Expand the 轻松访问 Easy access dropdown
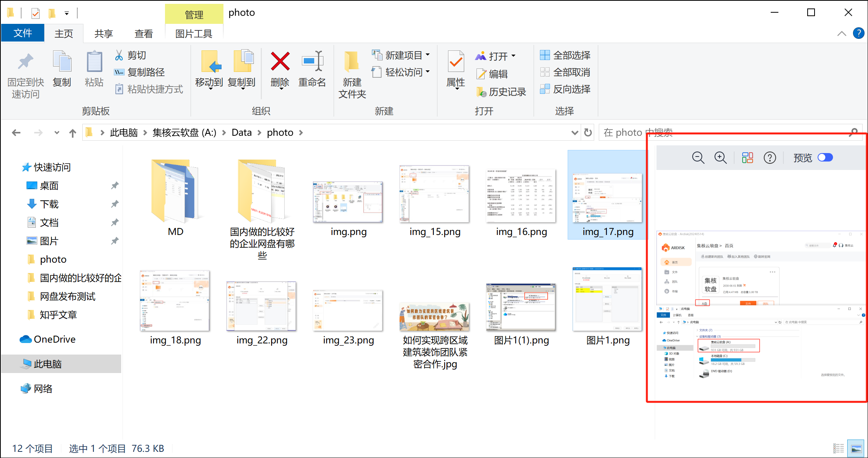868x458 pixels. (428, 72)
